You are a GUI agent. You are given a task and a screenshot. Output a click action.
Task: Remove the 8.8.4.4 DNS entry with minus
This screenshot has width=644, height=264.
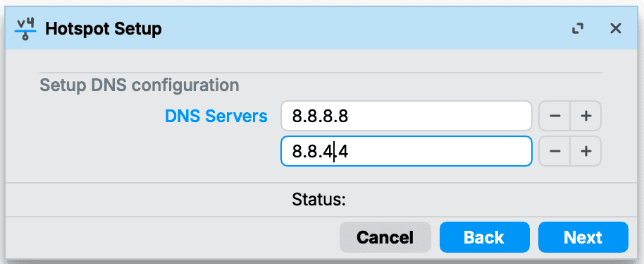[x=555, y=151]
